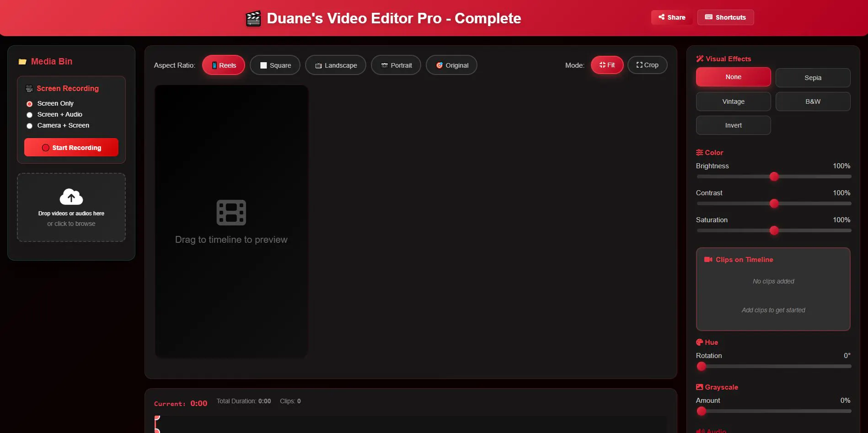The height and width of the screenshot is (433, 868).
Task: Click the Rotation 0° value
Action: coord(847,356)
